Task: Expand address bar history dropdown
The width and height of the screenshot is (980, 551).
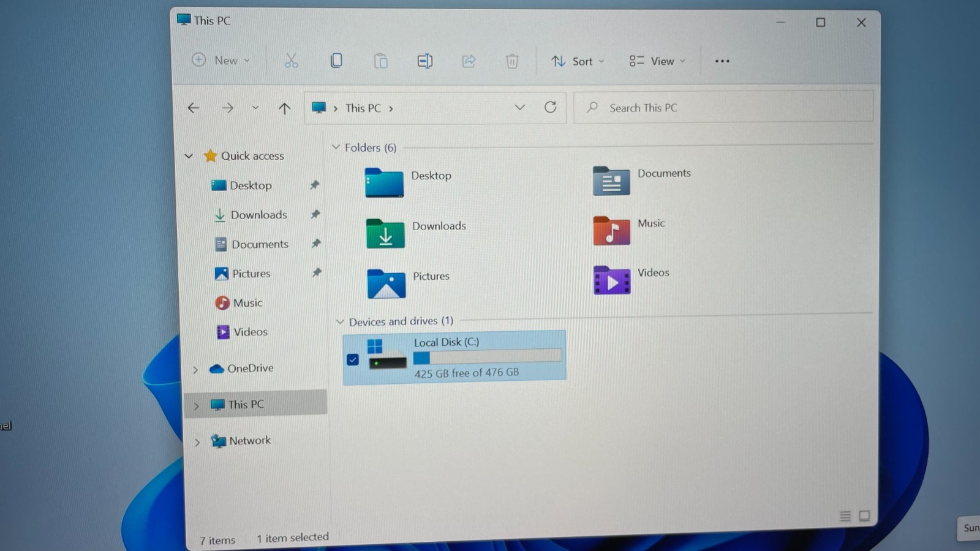Action: coord(520,107)
